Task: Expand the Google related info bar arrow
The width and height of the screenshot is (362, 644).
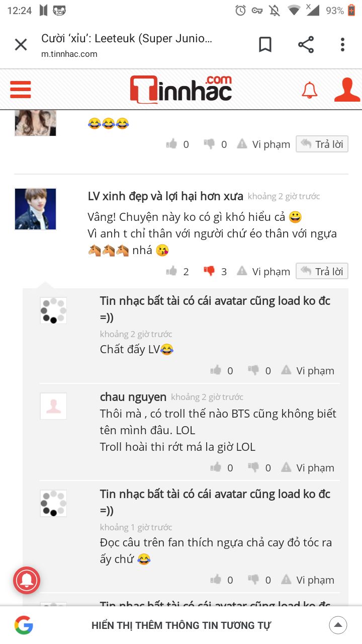Action: pos(338,625)
